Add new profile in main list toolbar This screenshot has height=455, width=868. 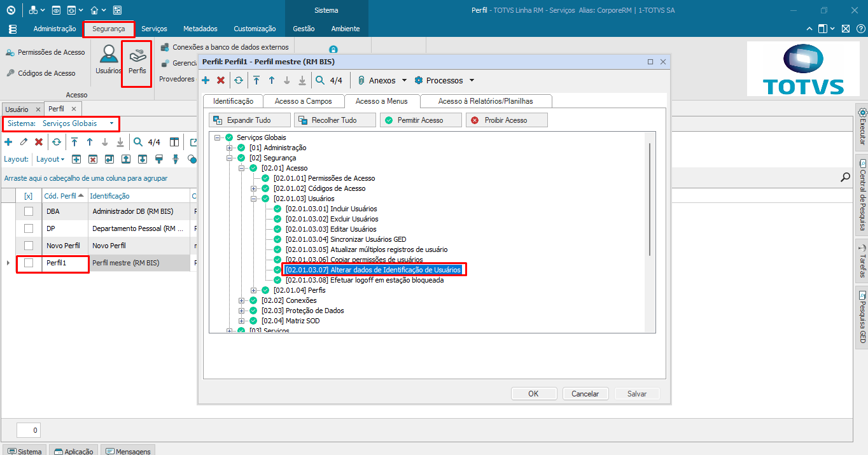click(x=8, y=142)
